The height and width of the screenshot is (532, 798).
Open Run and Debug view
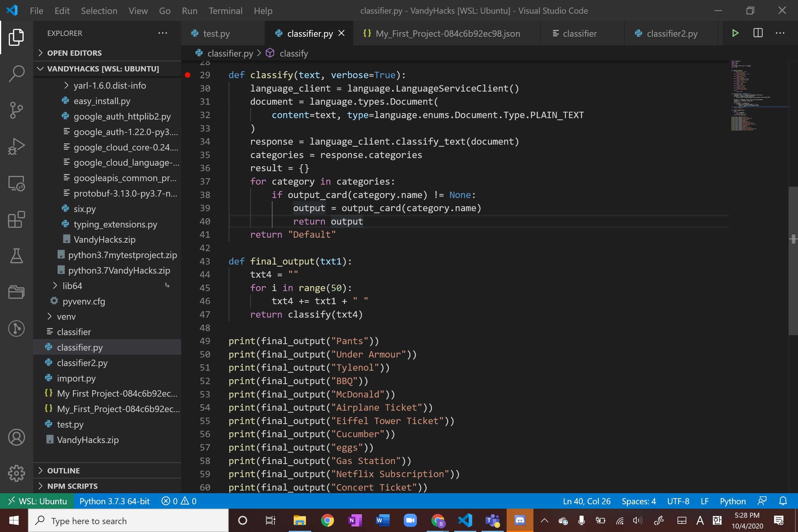[16, 147]
